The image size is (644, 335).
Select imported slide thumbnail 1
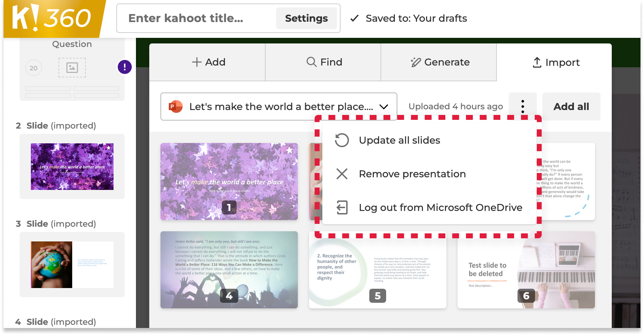click(229, 182)
